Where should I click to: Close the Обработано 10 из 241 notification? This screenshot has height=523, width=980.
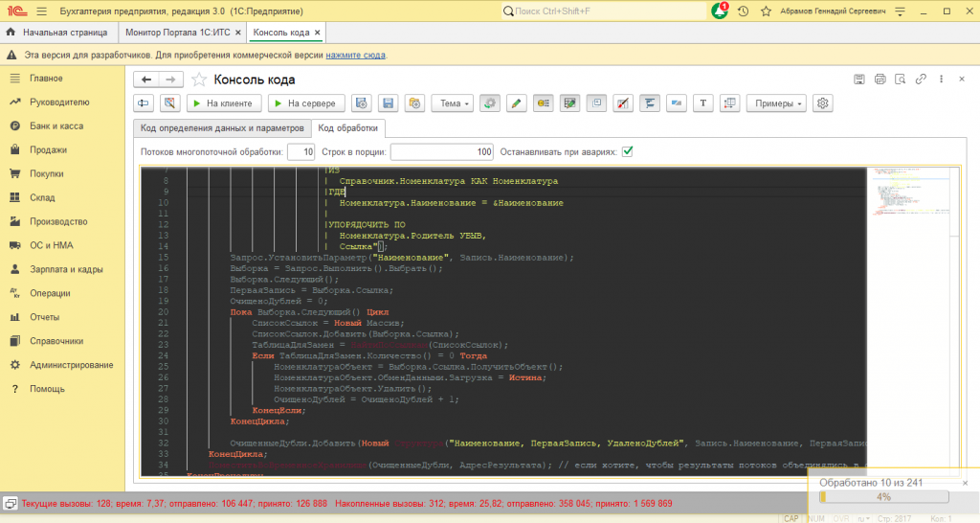965,483
